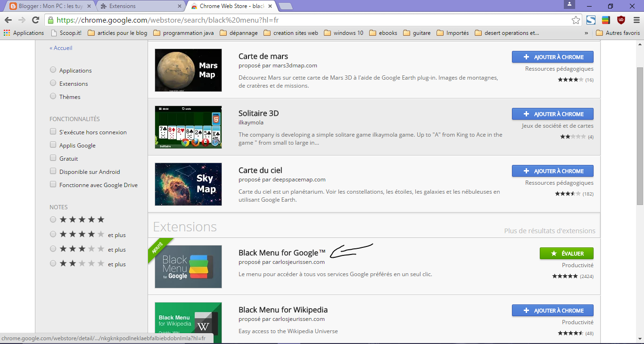644x344 pixels.
Task: Click the page vertical scrollbar thumb
Action: 640,136
